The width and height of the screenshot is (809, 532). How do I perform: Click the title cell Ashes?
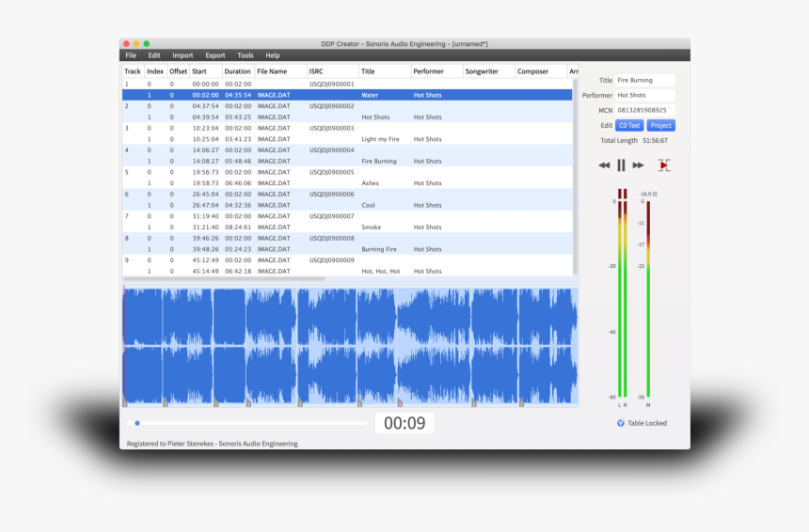pyautogui.click(x=370, y=183)
